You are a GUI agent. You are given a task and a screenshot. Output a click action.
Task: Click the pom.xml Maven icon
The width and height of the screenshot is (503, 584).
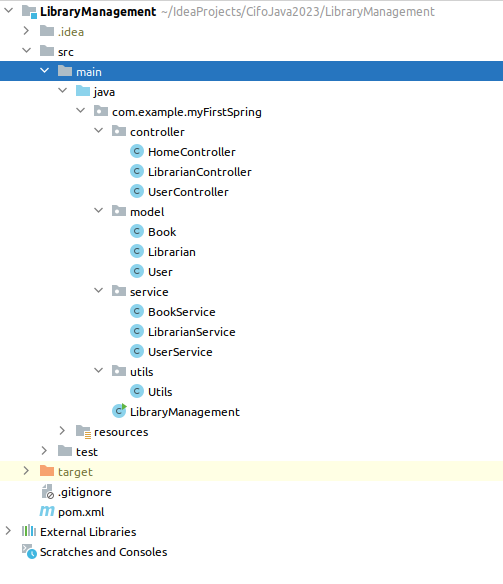pyautogui.click(x=47, y=511)
